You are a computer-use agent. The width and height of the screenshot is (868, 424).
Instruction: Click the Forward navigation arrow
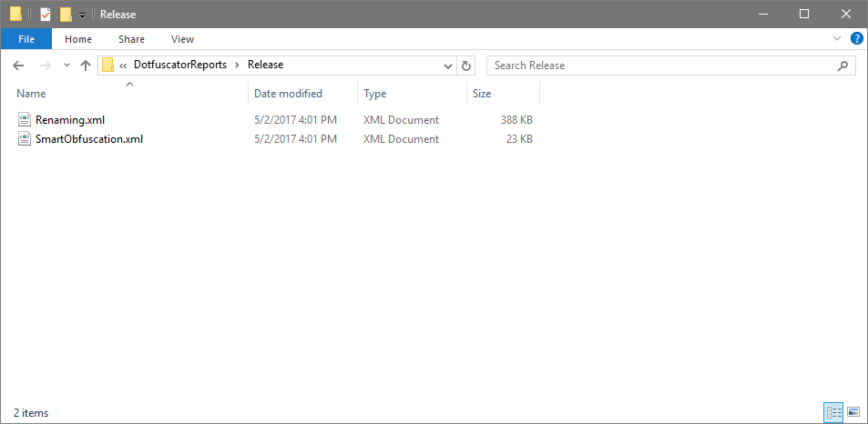click(x=46, y=66)
